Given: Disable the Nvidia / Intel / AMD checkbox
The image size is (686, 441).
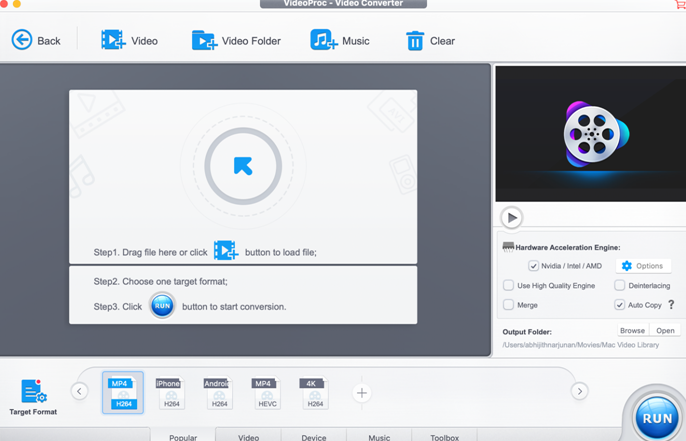Looking at the screenshot, I should [534, 266].
